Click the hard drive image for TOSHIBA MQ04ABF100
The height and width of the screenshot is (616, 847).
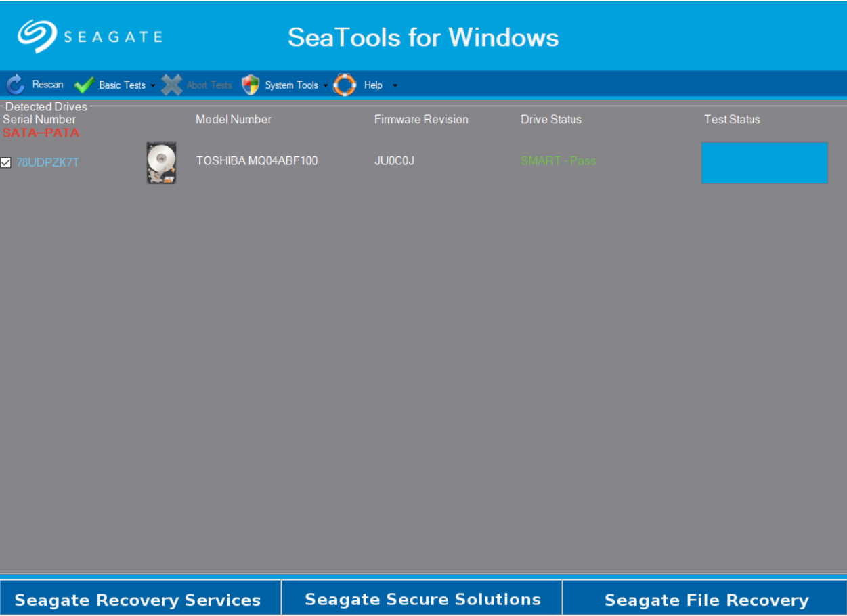tap(161, 162)
